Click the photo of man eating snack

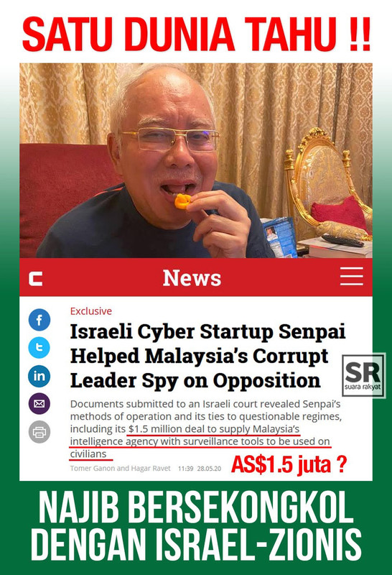(195, 160)
